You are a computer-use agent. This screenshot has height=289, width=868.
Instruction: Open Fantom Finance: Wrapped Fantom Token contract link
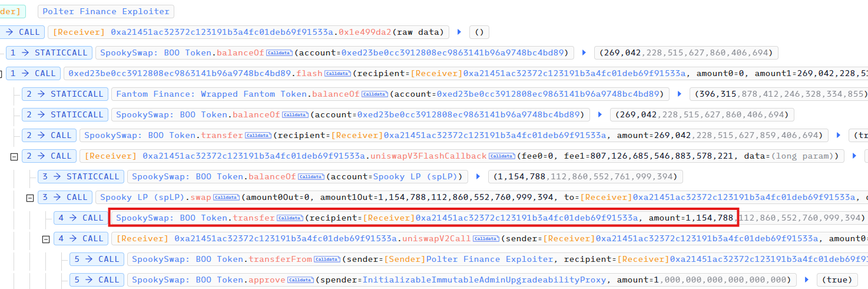(x=212, y=94)
